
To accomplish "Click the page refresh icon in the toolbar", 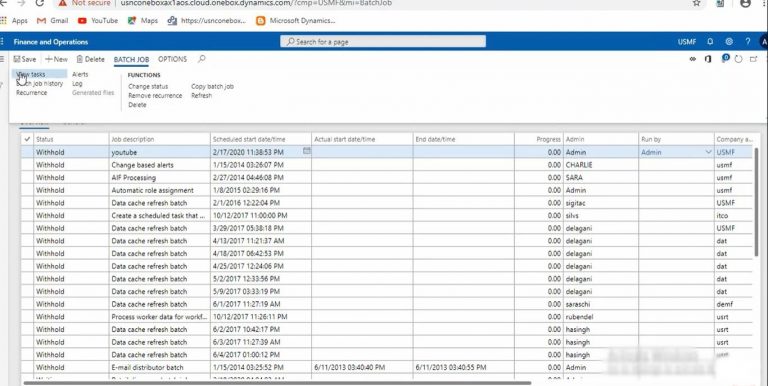I will [739, 59].
